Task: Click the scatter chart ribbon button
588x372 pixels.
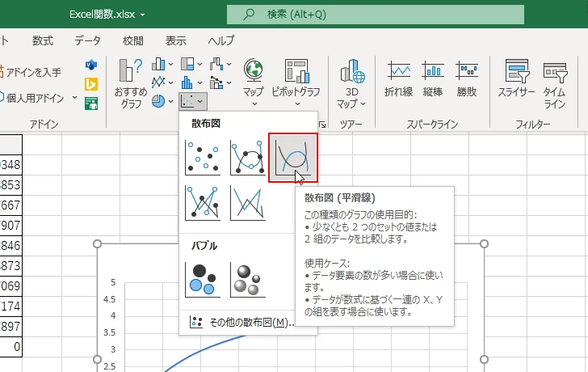Action: [x=193, y=101]
